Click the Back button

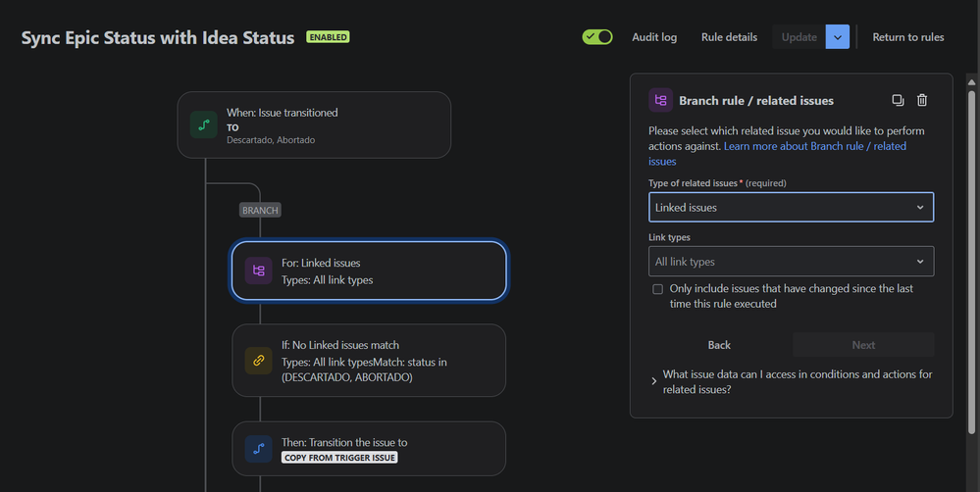point(719,345)
